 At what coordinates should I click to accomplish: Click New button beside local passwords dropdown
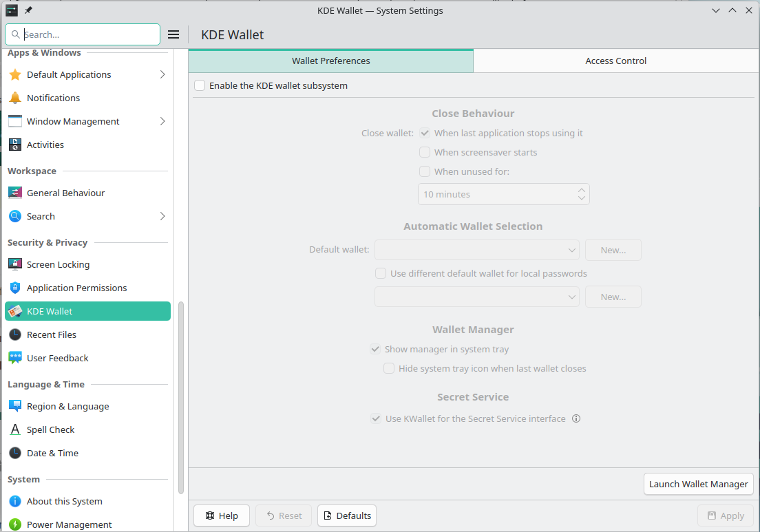(x=613, y=297)
